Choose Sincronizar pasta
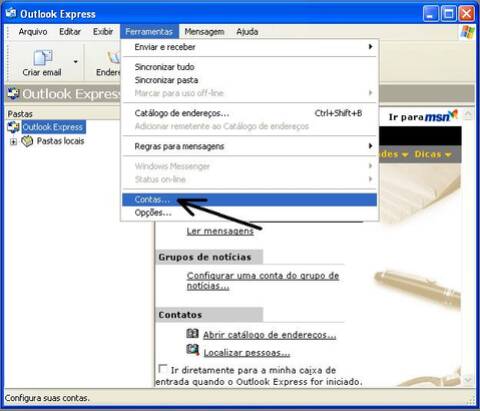 pyautogui.click(x=249, y=80)
